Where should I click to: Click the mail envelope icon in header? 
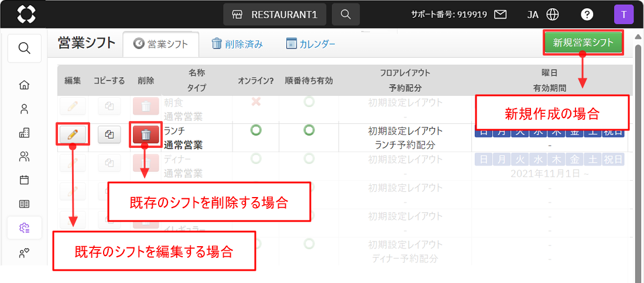point(500,15)
